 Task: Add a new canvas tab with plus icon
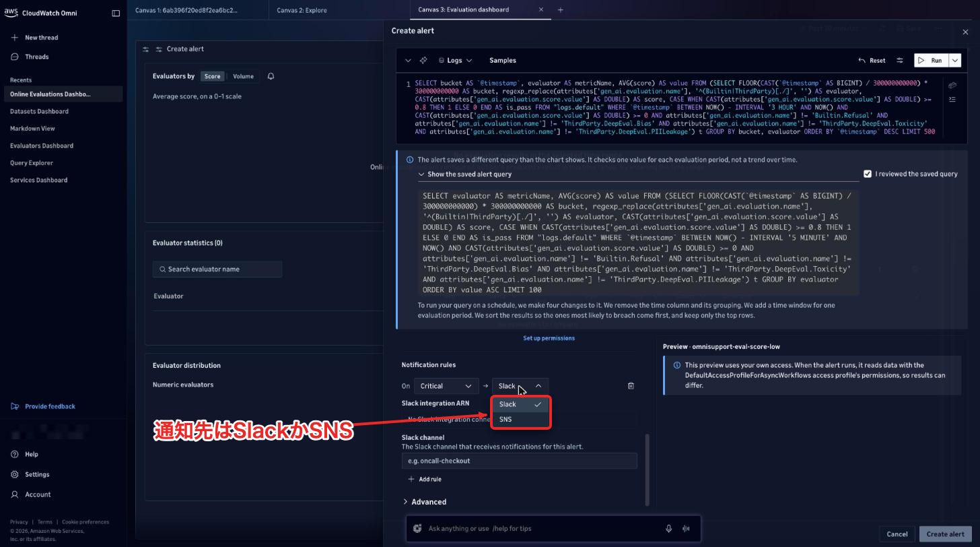tap(561, 10)
